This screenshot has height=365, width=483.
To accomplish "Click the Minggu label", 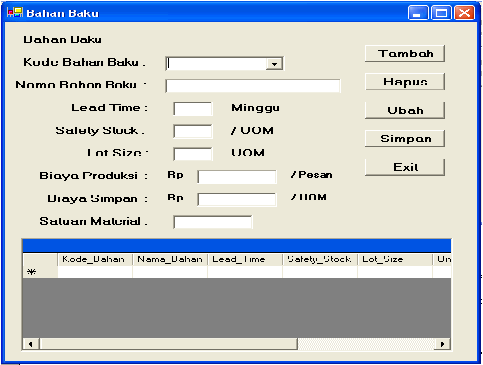I will click(x=255, y=108).
